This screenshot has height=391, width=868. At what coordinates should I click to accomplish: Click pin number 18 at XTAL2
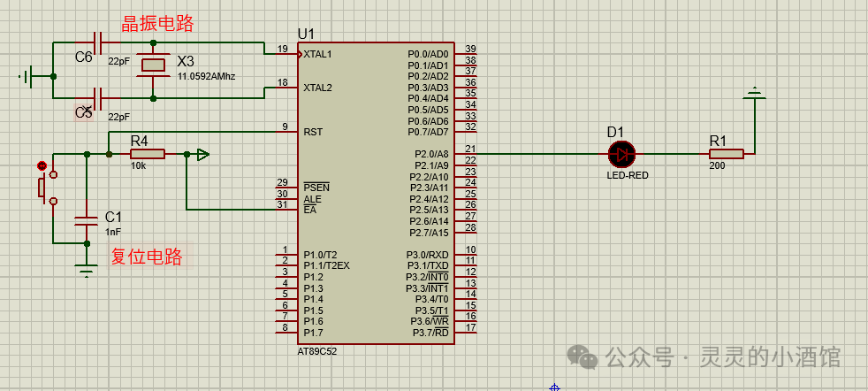tap(282, 82)
